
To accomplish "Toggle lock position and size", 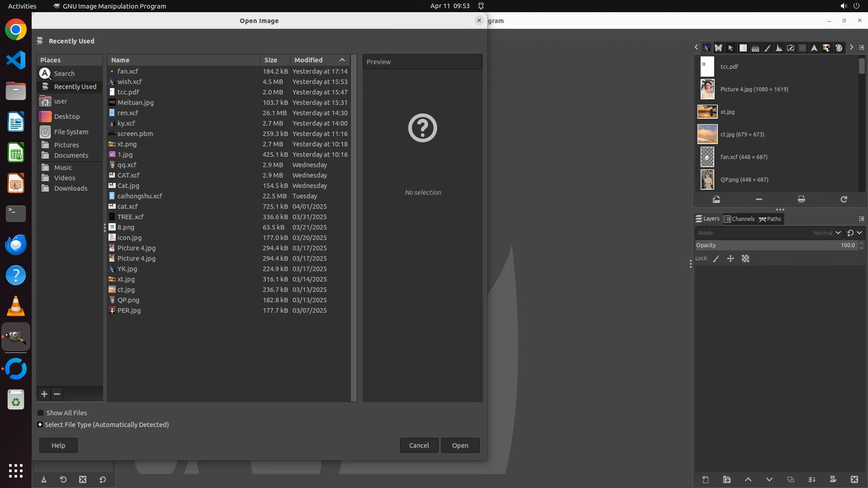I will [x=731, y=259].
